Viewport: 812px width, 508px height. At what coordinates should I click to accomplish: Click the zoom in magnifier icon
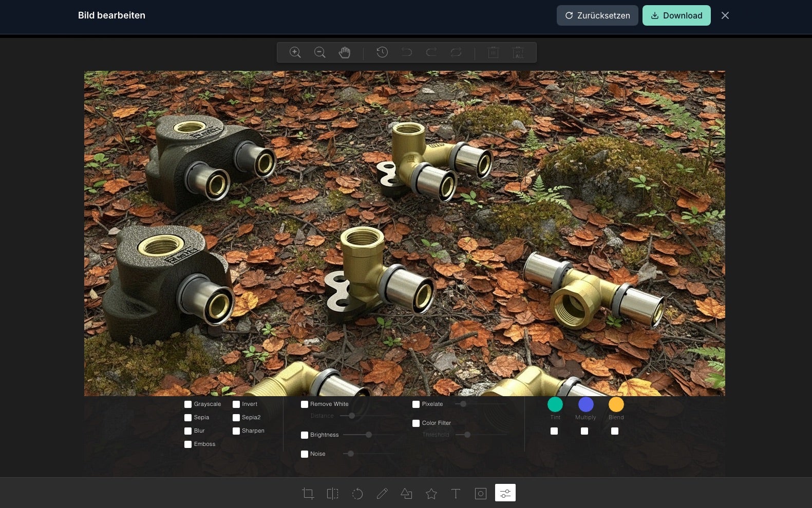coord(295,52)
